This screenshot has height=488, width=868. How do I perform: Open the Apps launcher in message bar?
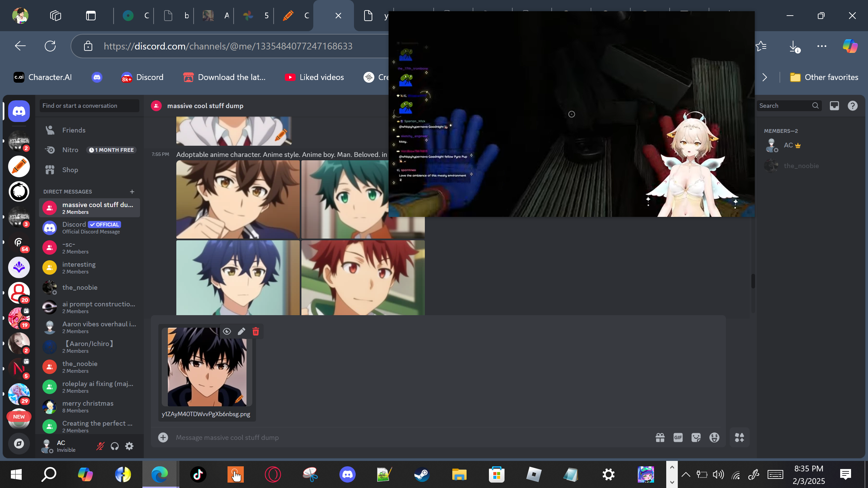pos(739,438)
